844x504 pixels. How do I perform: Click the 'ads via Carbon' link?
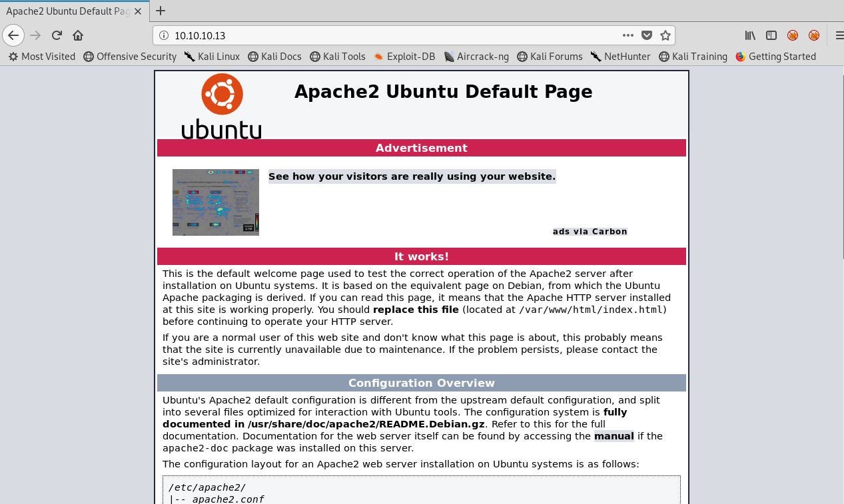coord(590,232)
